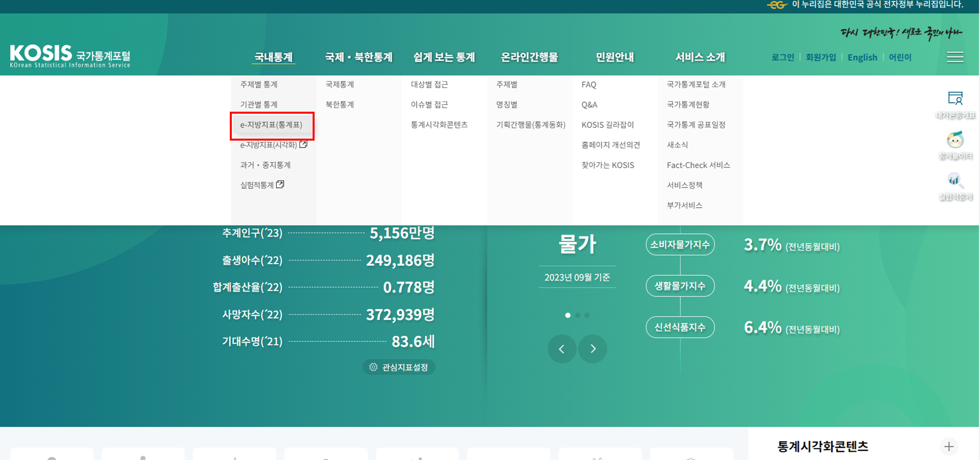Screen dimensions: 980x460
Task: Open the hamburger full menu
Action: (955, 57)
